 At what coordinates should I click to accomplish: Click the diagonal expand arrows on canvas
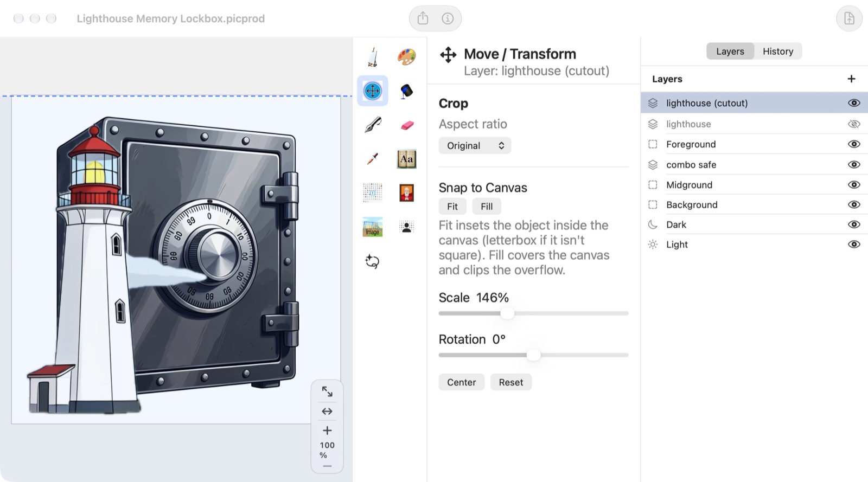coord(327,391)
